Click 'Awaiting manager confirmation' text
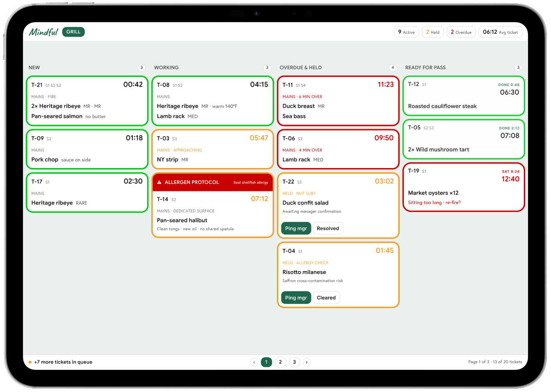 312,211
